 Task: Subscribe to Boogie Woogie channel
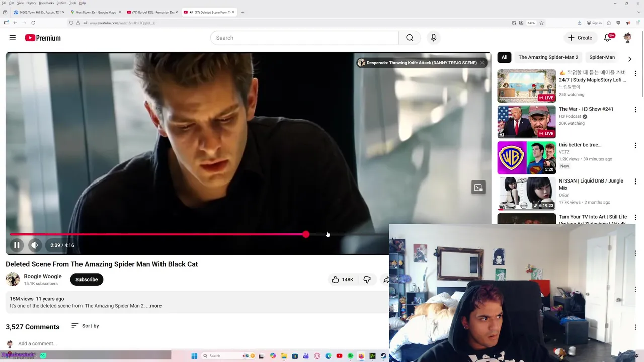tap(87, 279)
